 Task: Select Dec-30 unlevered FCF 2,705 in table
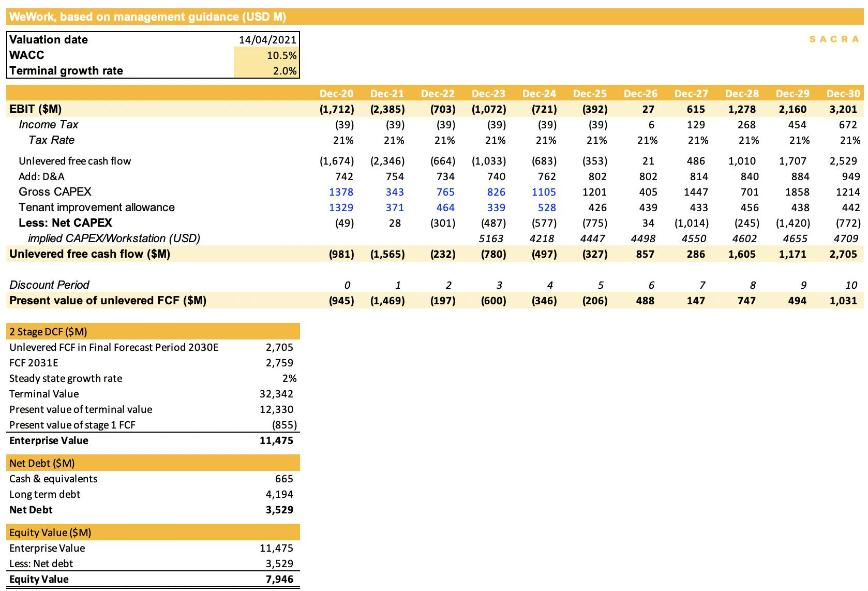843,254
